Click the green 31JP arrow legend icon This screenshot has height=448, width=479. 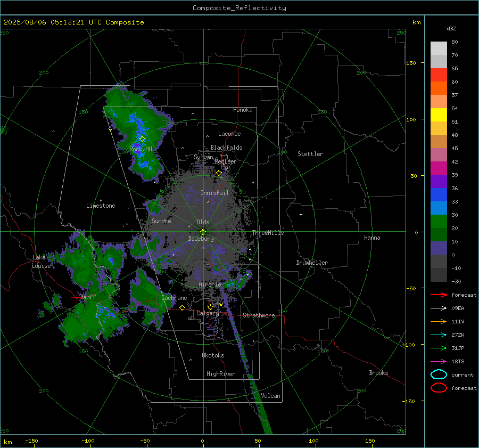tap(439, 348)
